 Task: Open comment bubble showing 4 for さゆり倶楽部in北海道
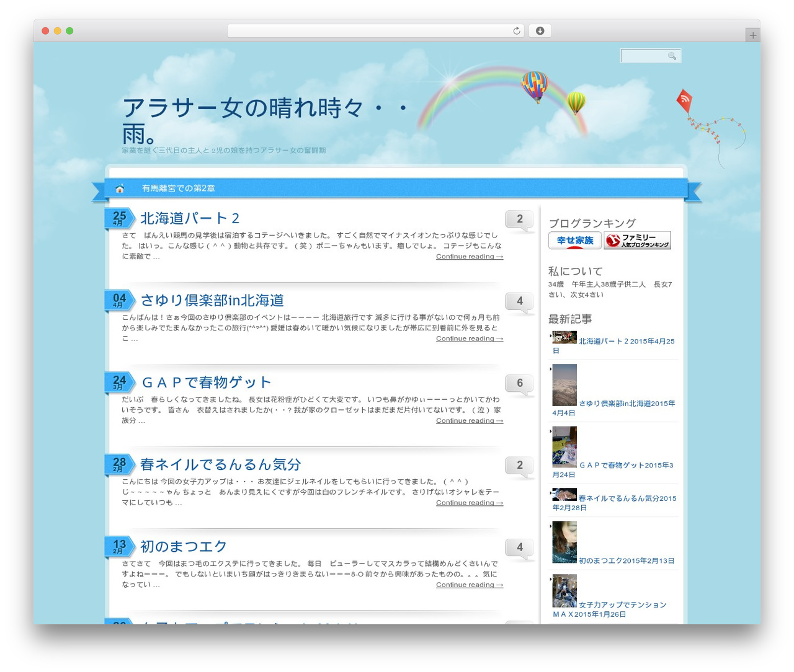[520, 302]
